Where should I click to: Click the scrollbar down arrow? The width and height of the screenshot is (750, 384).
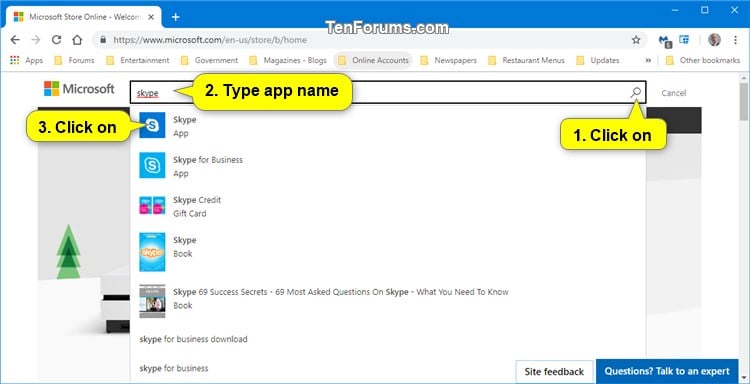[744, 377]
